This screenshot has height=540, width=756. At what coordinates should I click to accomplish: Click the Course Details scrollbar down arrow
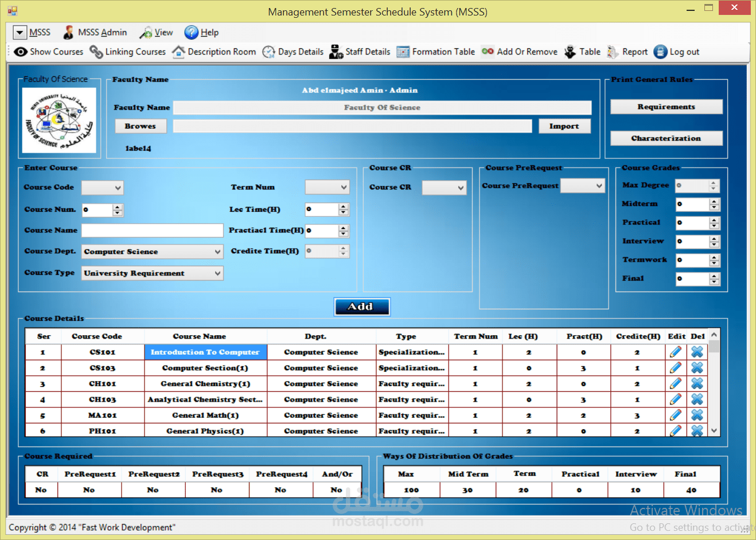coord(714,430)
